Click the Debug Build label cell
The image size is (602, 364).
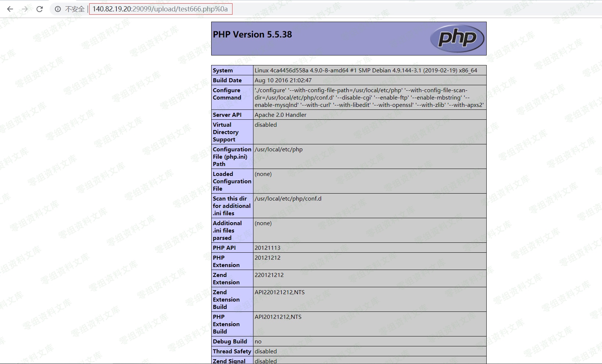pos(230,342)
